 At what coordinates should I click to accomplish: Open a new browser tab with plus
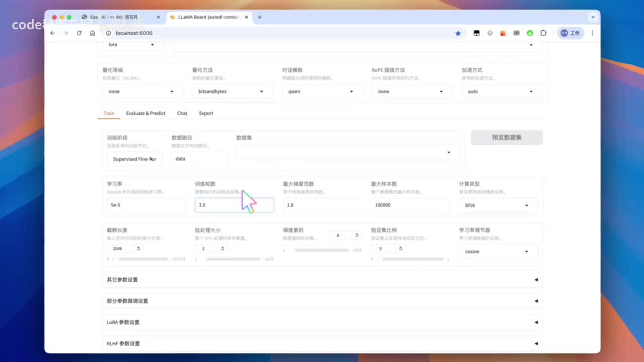(260, 17)
